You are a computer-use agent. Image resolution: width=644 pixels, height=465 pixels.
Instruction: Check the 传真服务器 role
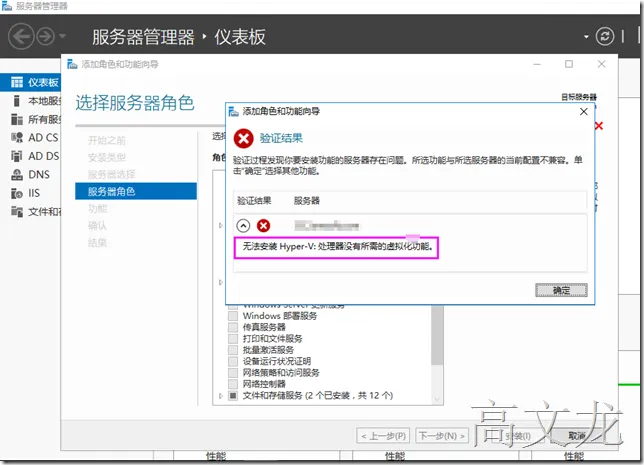tap(233, 327)
